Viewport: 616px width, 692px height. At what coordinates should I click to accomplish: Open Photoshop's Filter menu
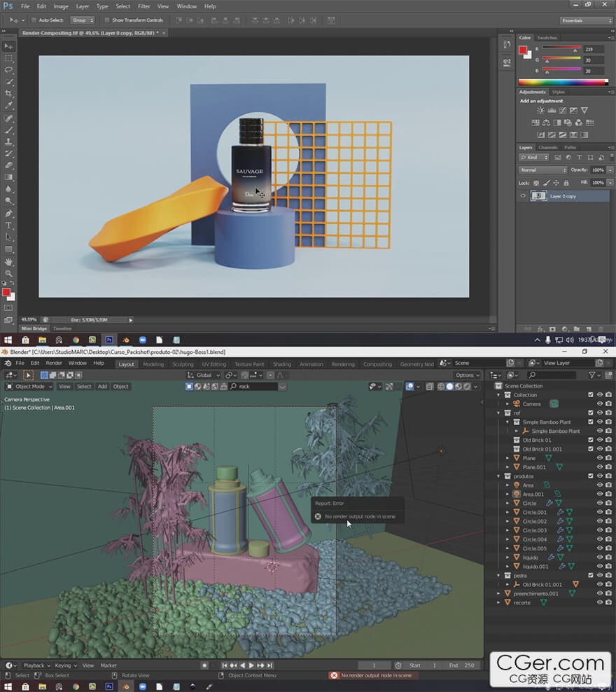pos(143,6)
